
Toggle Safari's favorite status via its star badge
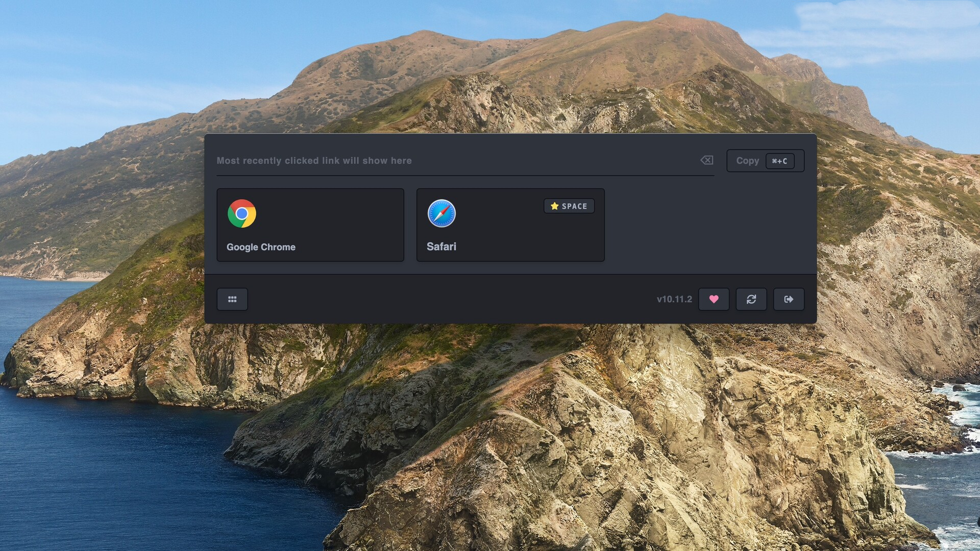click(x=554, y=206)
